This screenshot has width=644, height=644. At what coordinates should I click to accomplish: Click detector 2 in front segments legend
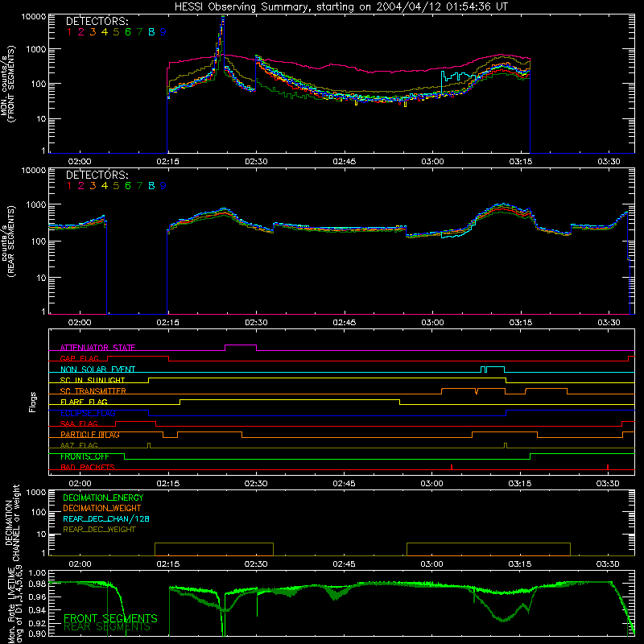coord(81,32)
